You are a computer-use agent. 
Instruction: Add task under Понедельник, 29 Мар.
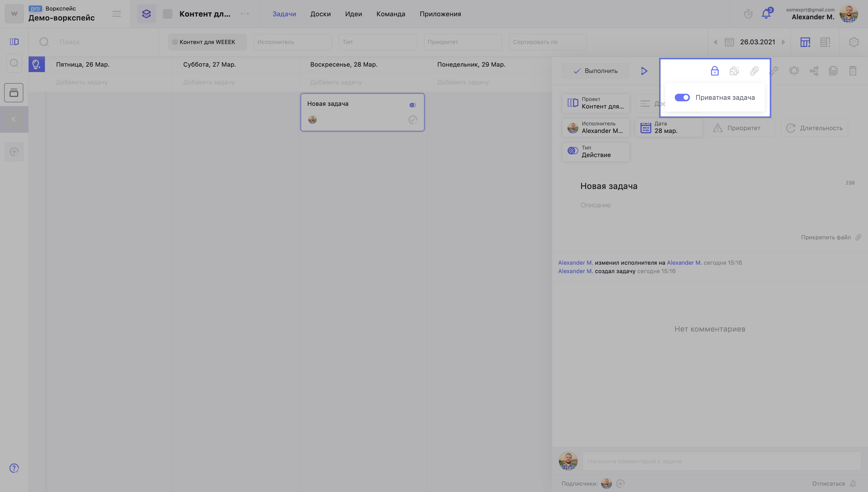pyautogui.click(x=463, y=82)
